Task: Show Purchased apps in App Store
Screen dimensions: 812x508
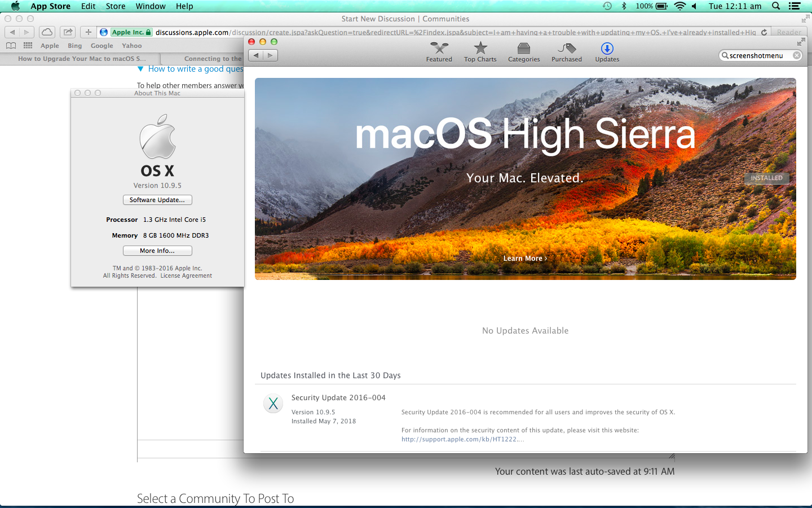Action: click(566, 52)
